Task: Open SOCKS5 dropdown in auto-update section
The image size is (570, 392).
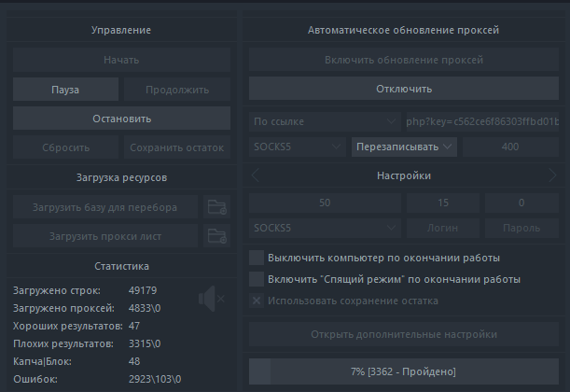Action: tap(299, 147)
